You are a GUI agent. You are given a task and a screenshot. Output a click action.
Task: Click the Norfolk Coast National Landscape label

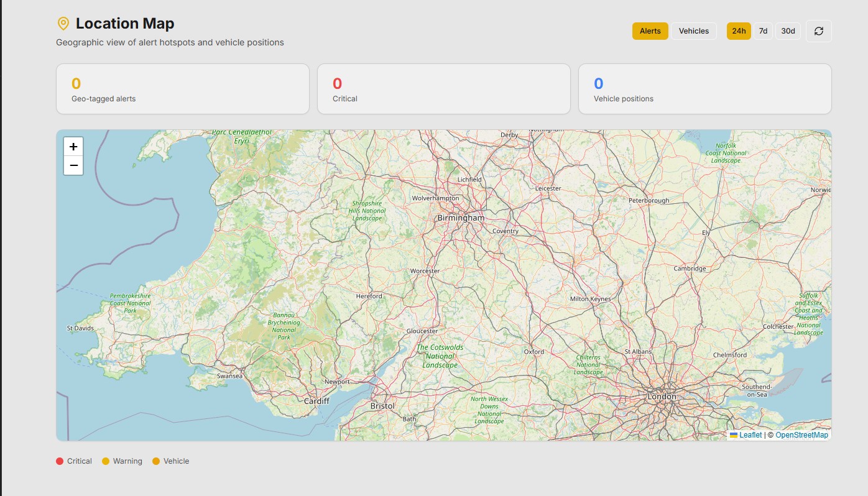tap(726, 153)
